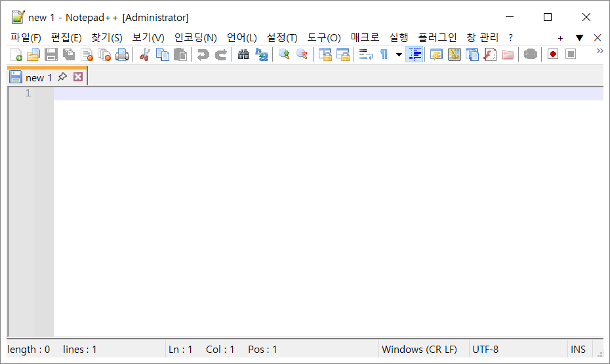Viewport: 610px width, 364px height.
Task: Paste clipboard using the Paste icon
Action: click(180, 54)
